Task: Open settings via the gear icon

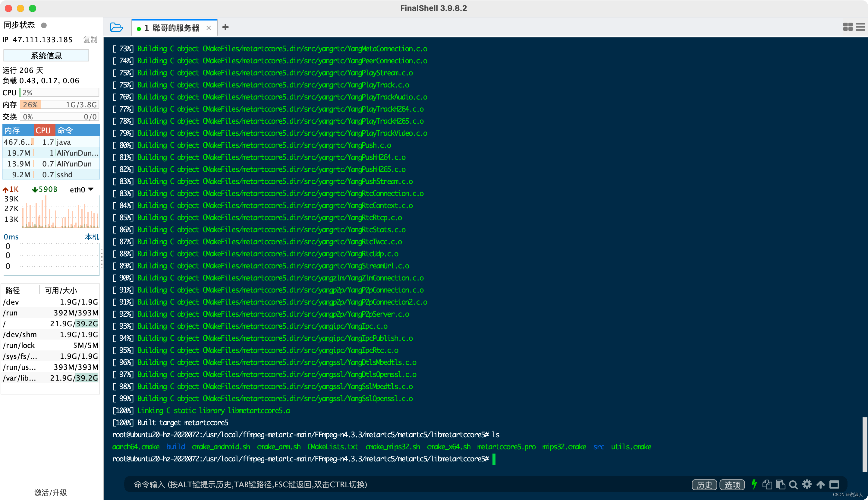Action: click(807, 485)
